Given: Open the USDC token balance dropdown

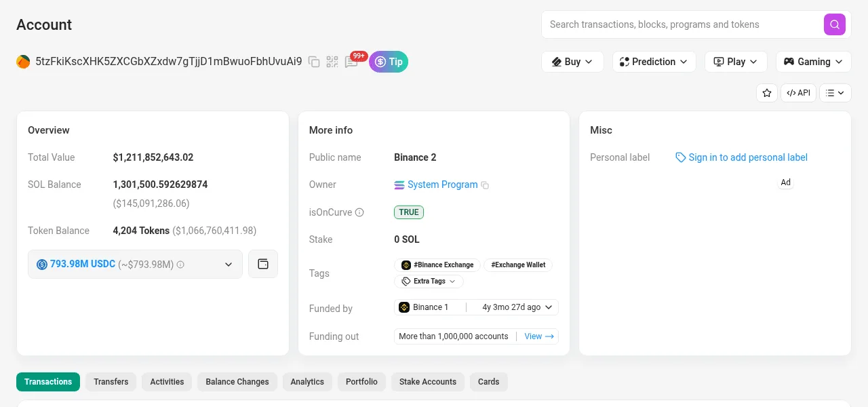Looking at the screenshot, I should 135,265.
